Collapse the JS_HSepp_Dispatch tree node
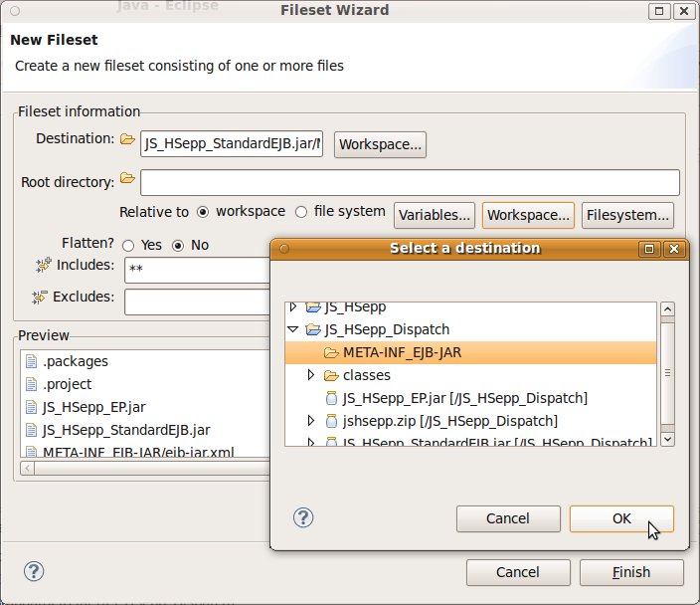The image size is (700, 605). coord(293,329)
